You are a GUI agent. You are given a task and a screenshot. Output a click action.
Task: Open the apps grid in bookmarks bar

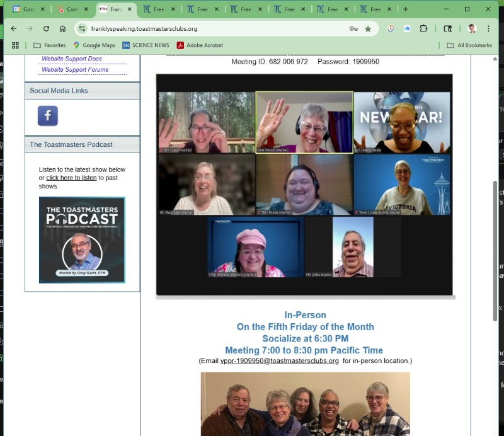(15, 45)
